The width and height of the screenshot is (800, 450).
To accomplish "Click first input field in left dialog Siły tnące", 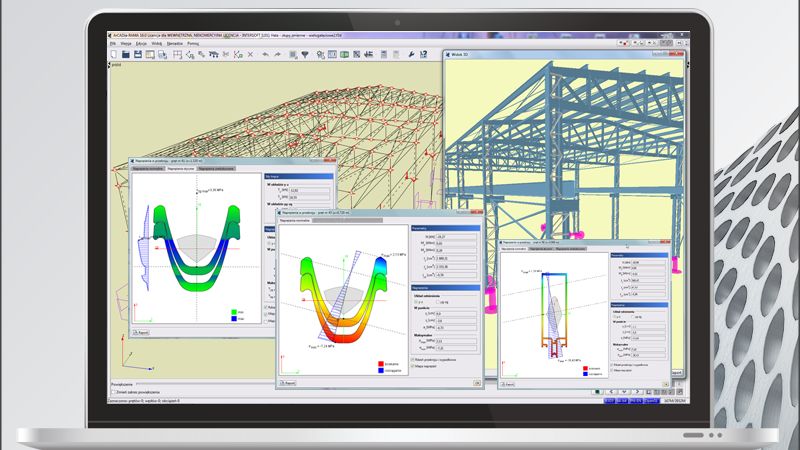I will [x=309, y=190].
